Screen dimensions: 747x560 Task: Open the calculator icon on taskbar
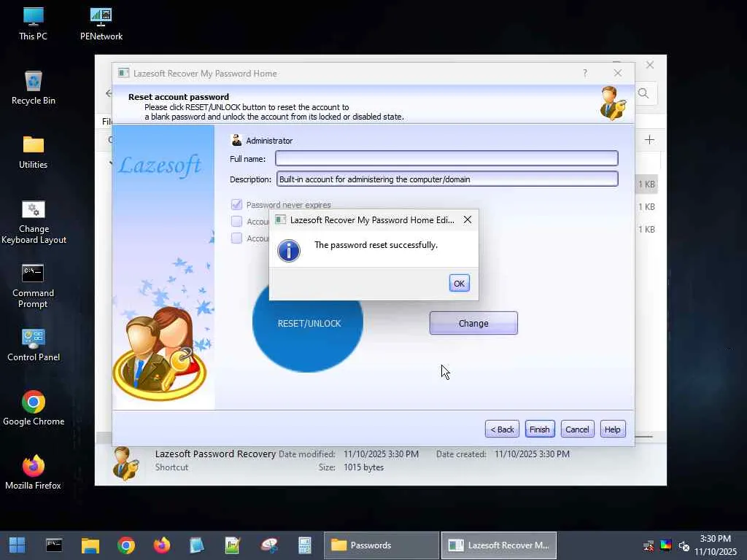pos(304,545)
